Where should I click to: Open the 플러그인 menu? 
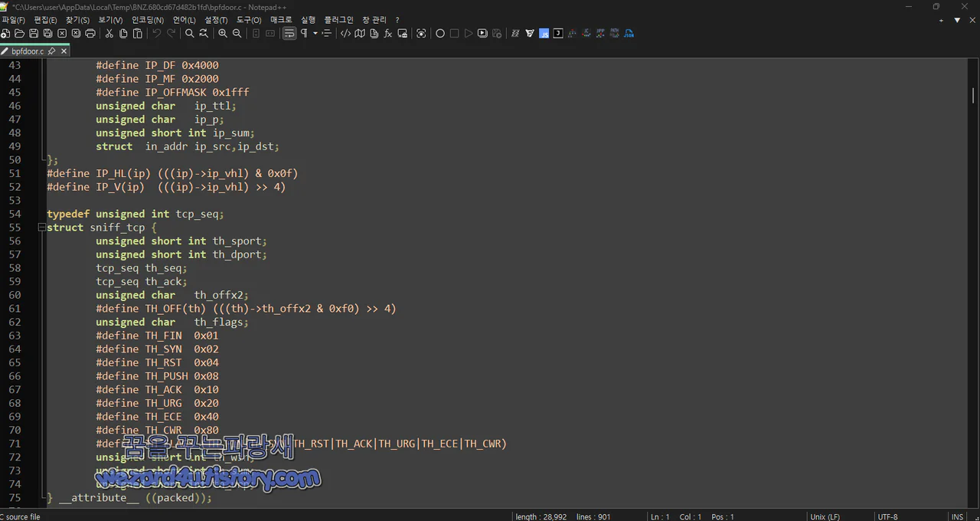click(339, 20)
